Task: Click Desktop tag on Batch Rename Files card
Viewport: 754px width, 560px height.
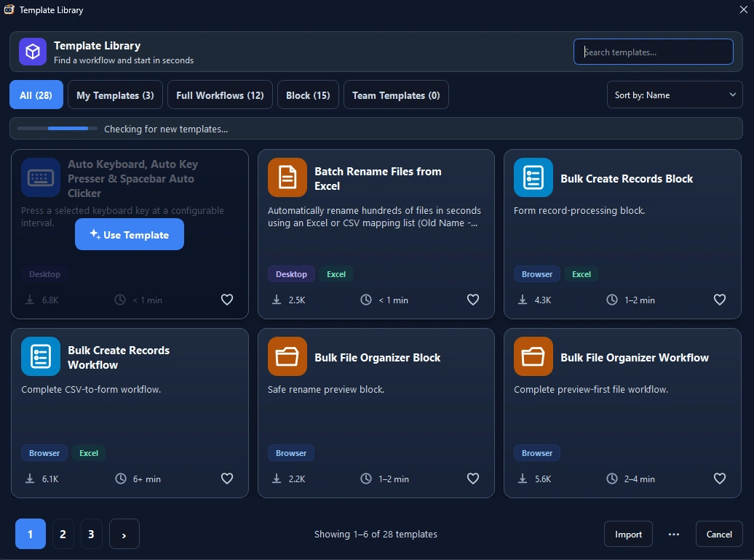Action: [x=291, y=274]
